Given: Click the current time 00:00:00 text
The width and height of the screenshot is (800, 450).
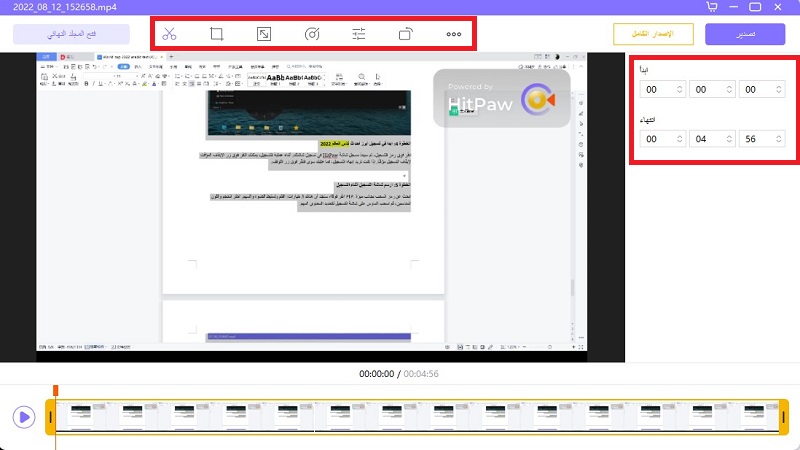Looking at the screenshot, I should (377, 373).
